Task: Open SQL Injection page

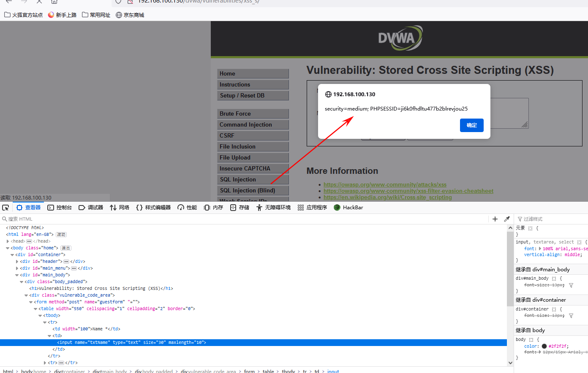Action: pos(253,179)
